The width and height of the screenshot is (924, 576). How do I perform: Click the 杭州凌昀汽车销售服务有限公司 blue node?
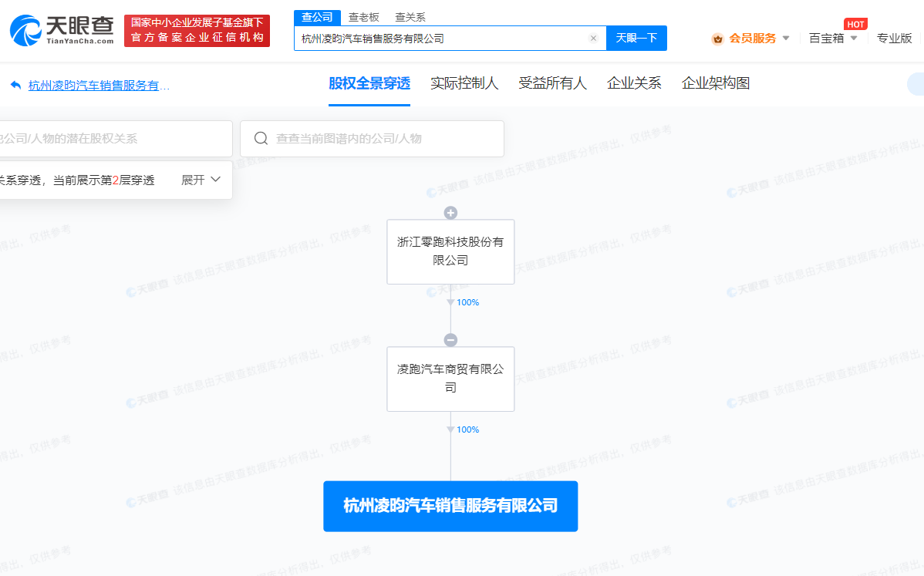point(450,506)
